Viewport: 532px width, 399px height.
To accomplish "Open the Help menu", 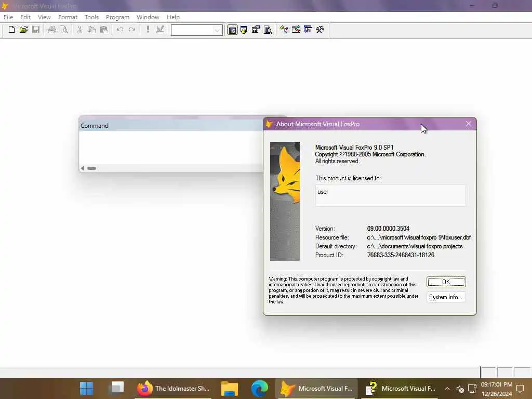I will click(173, 17).
